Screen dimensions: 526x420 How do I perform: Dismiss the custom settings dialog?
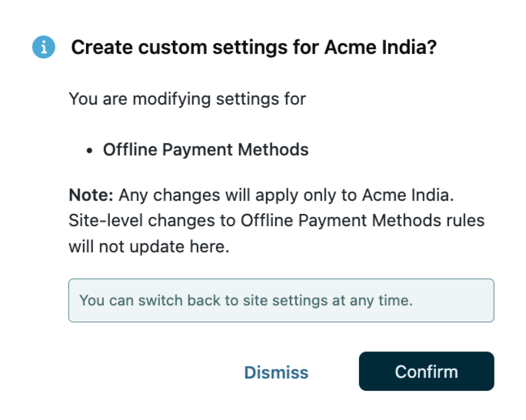276,372
